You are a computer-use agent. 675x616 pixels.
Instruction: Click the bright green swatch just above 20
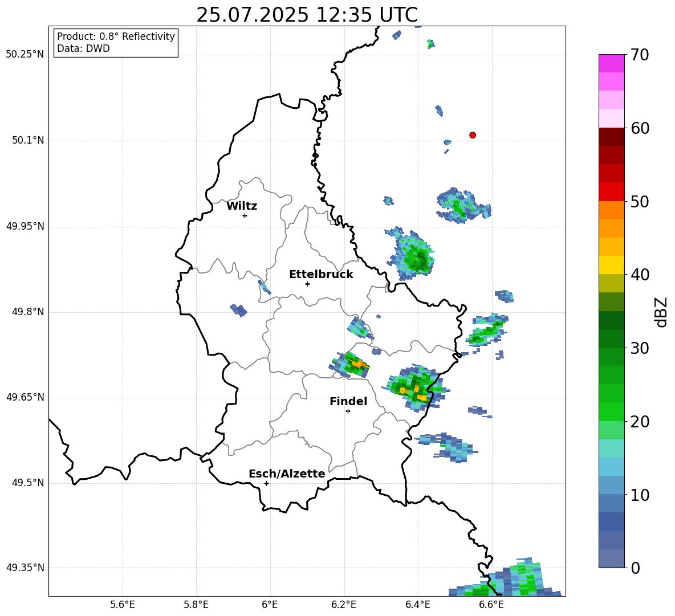point(611,411)
